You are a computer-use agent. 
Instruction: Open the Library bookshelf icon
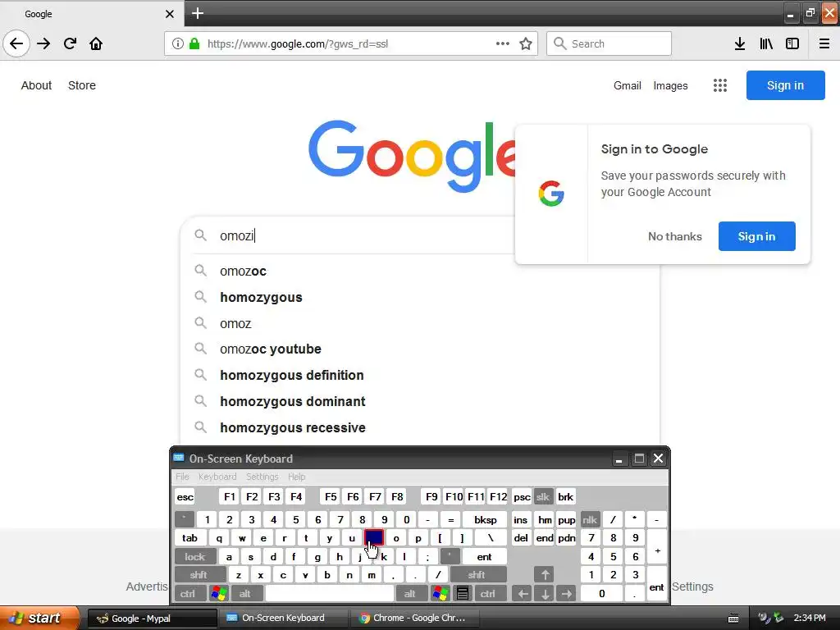tap(766, 43)
